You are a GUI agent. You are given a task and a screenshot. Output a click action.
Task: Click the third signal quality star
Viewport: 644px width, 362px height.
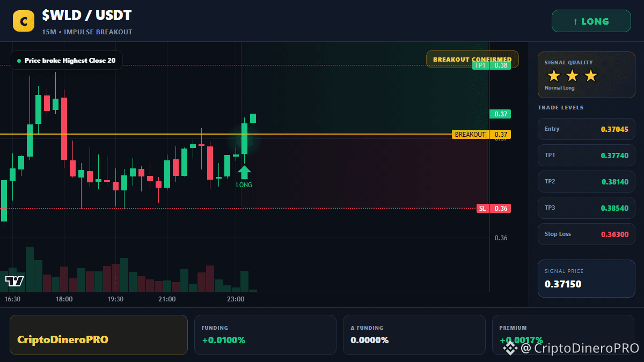point(590,76)
